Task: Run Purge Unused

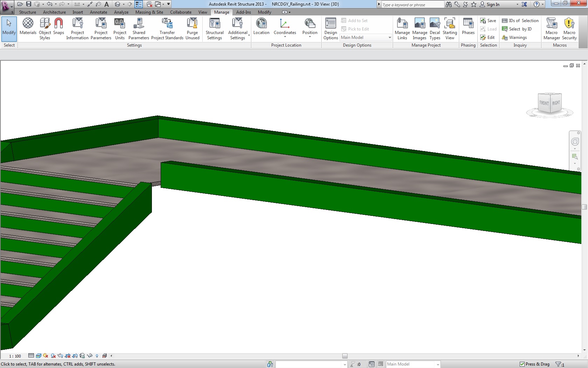Action: pyautogui.click(x=192, y=28)
